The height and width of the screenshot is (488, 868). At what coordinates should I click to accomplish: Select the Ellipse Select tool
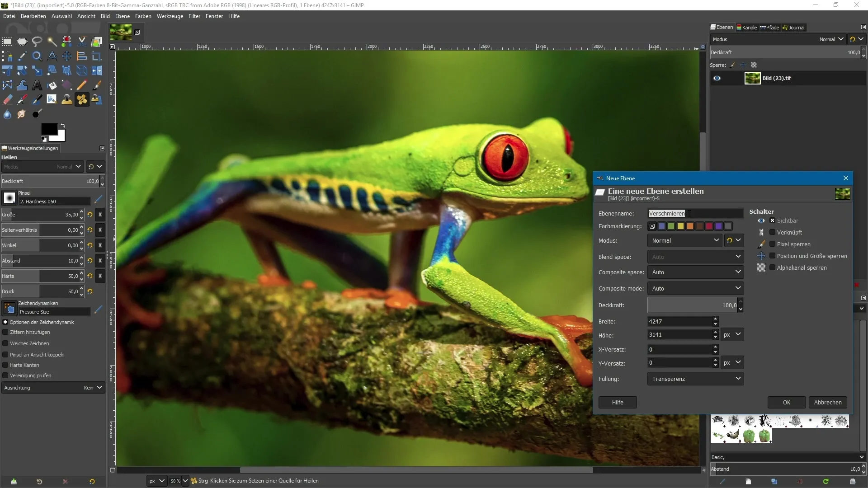[x=22, y=42]
